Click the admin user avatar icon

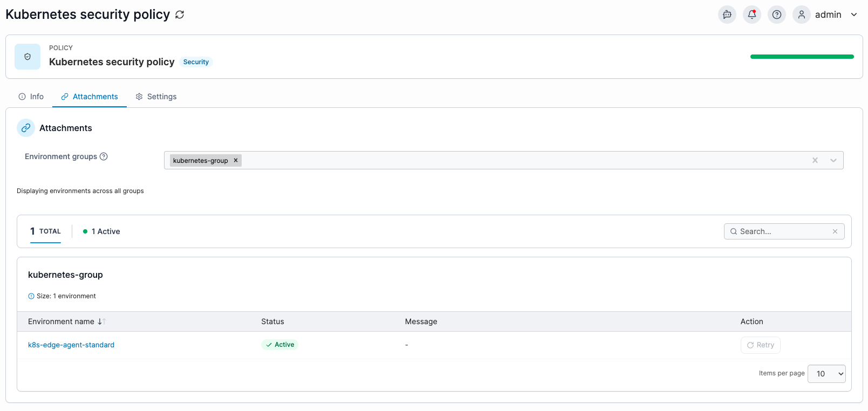(x=801, y=15)
